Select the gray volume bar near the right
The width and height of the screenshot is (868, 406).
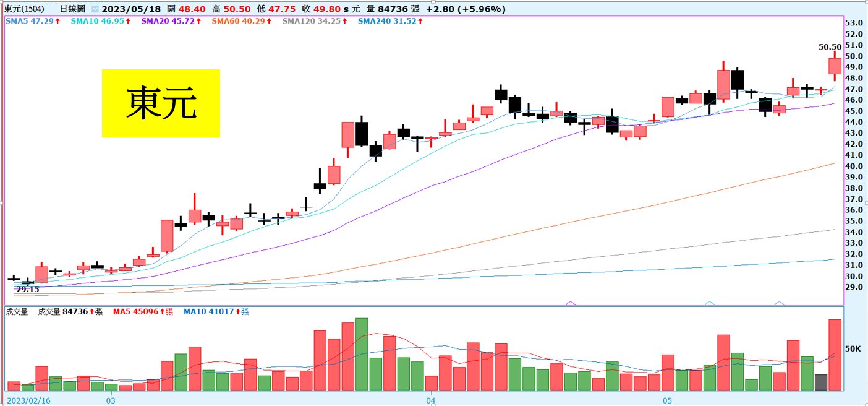[821, 382]
